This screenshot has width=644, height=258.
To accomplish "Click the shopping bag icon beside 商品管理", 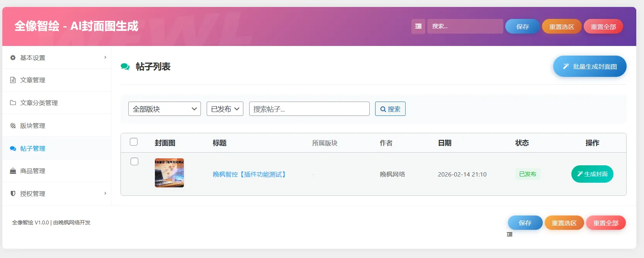I will (x=13, y=171).
